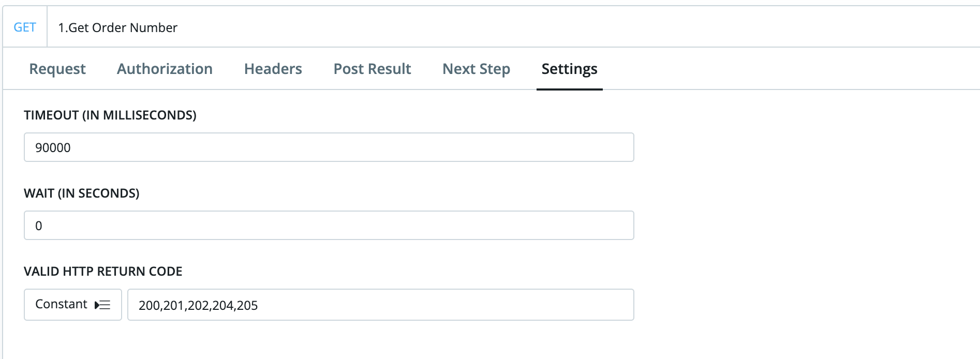Click the step name '1.Get Order Number'

[x=117, y=27]
